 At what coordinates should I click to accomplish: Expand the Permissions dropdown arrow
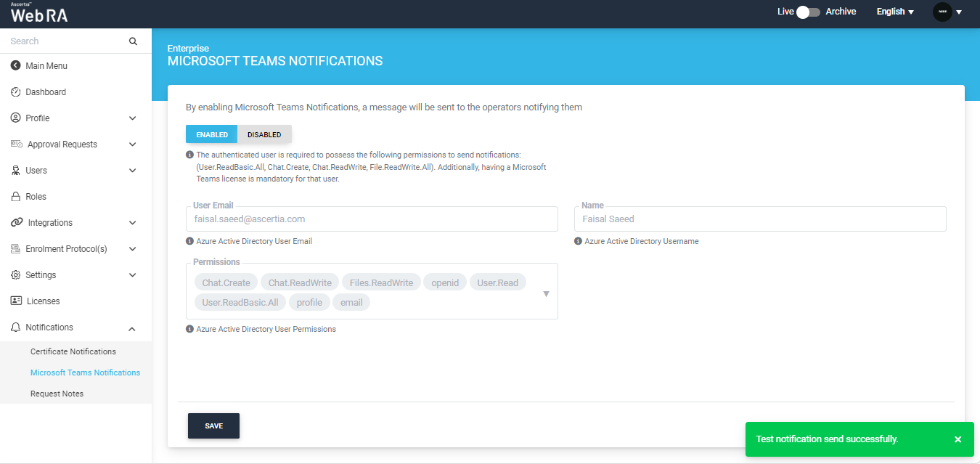point(546,293)
